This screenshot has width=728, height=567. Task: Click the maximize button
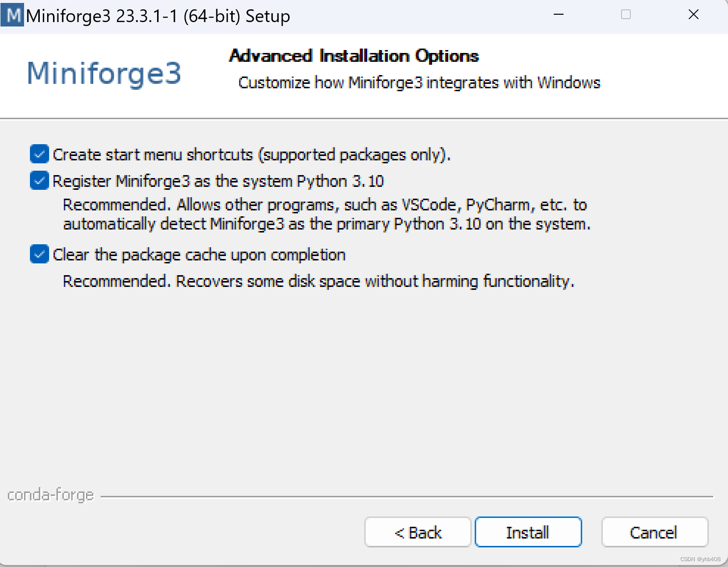(x=625, y=15)
